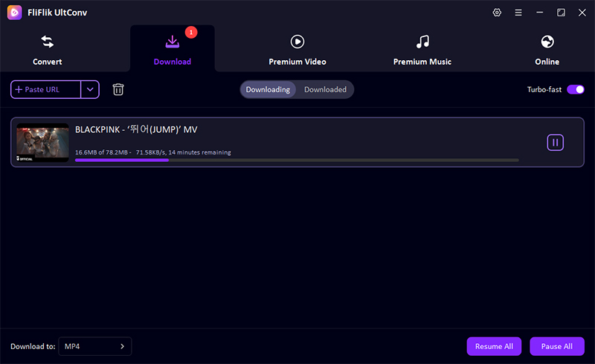Click the Pause All button
Image resolution: width=595 pixels, height=364 pixels.
click(556, 346)
